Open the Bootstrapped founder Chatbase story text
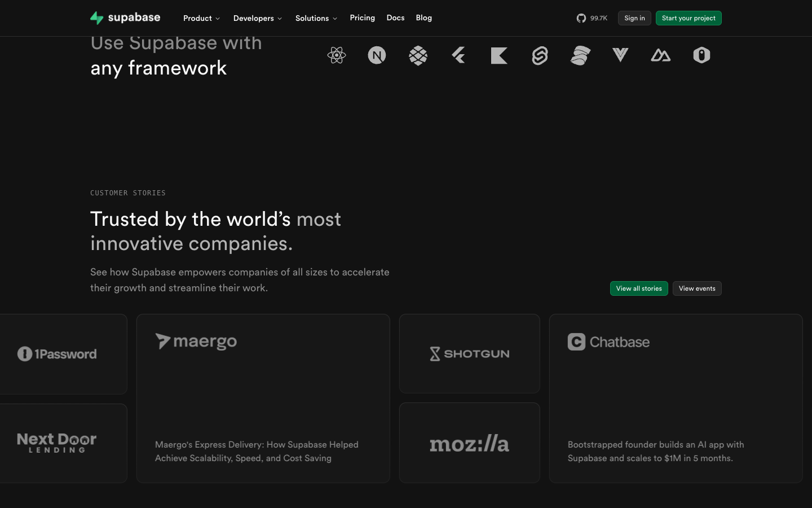 click(656, 452)
